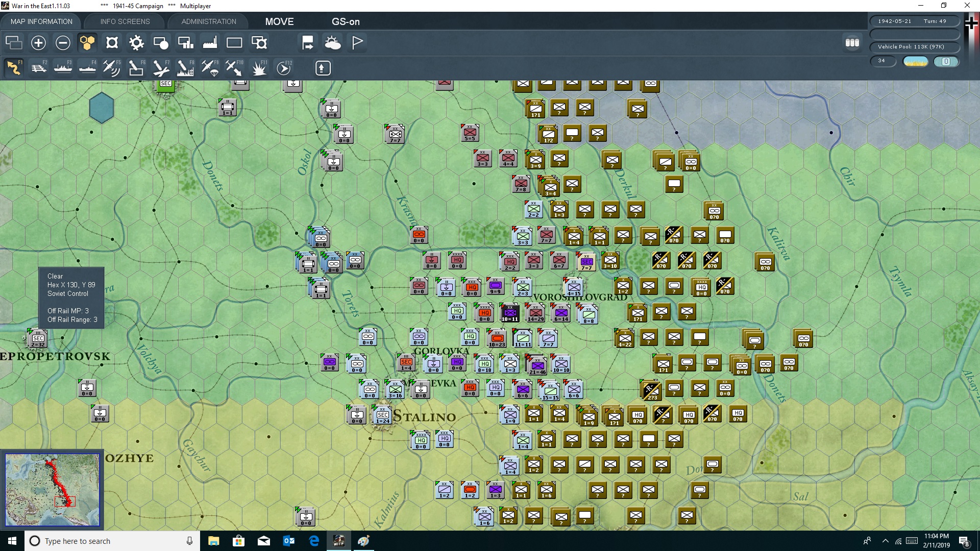Open Microsoft Edge from taskbar

coord(314,541)
